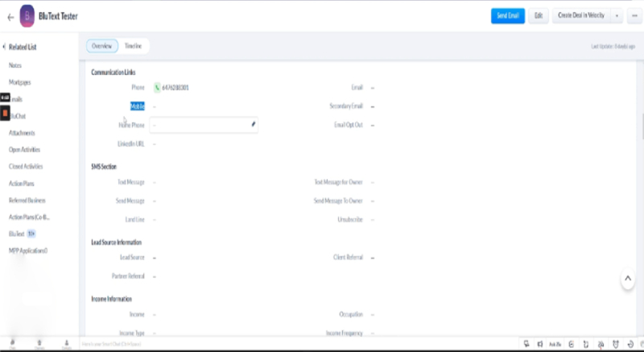Open Chats icon in bottom bar
Screen dimensions: 644x352
(12, 344)
